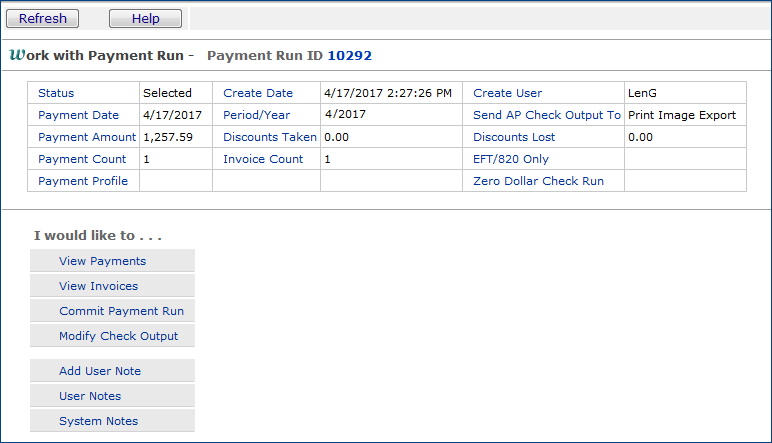The height and width of the screenshot is (443, 772).
Task: Click the Payment Profile label
Action: click(83, 181)
